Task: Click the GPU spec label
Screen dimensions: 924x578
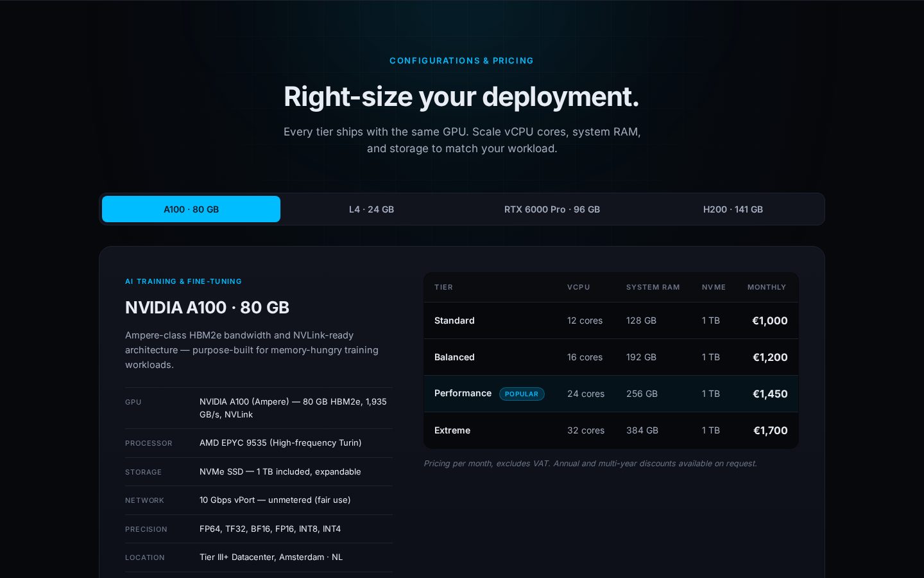Action: [x=133, y=402]
